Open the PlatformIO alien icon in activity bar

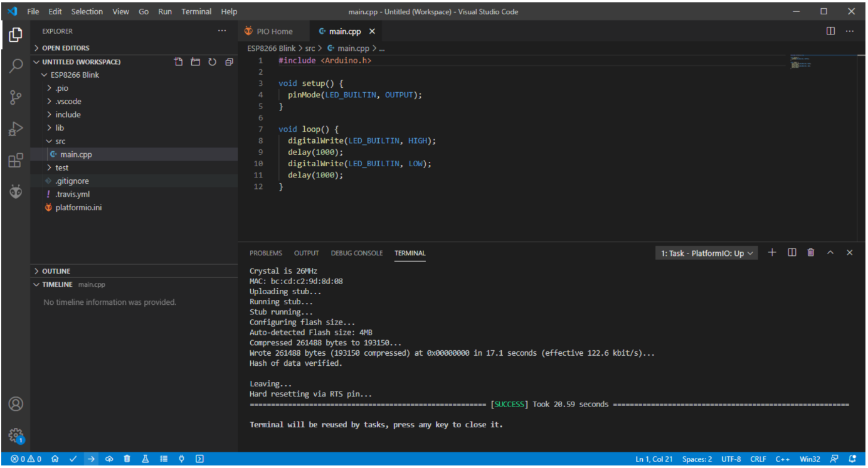point(16,191)
